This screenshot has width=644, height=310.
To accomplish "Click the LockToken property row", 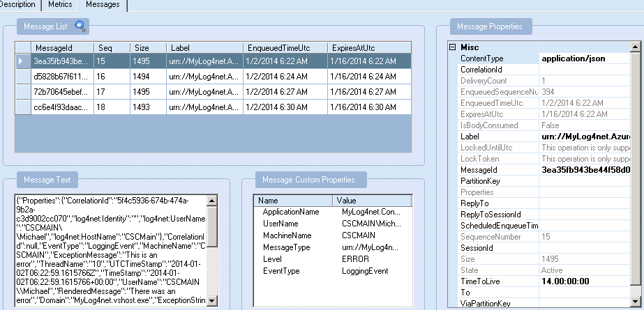I will coord(545,159).
